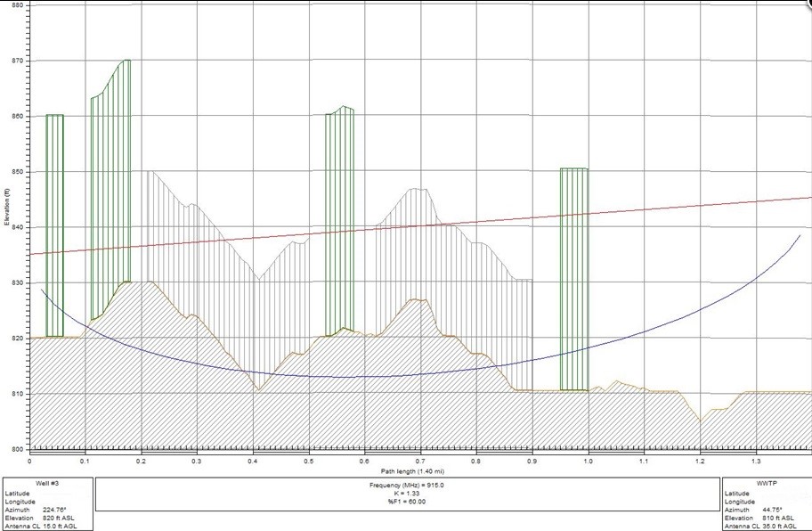Click the 1.2 path length tick label
The image size is (812, 531).
(x=700, y=462)
